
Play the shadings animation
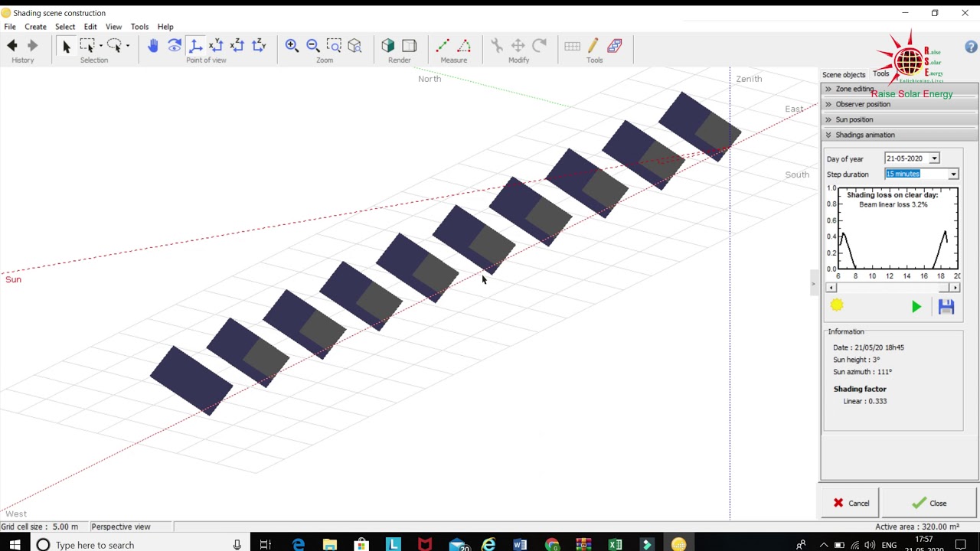pyautogui.click(x=916, y=307)
